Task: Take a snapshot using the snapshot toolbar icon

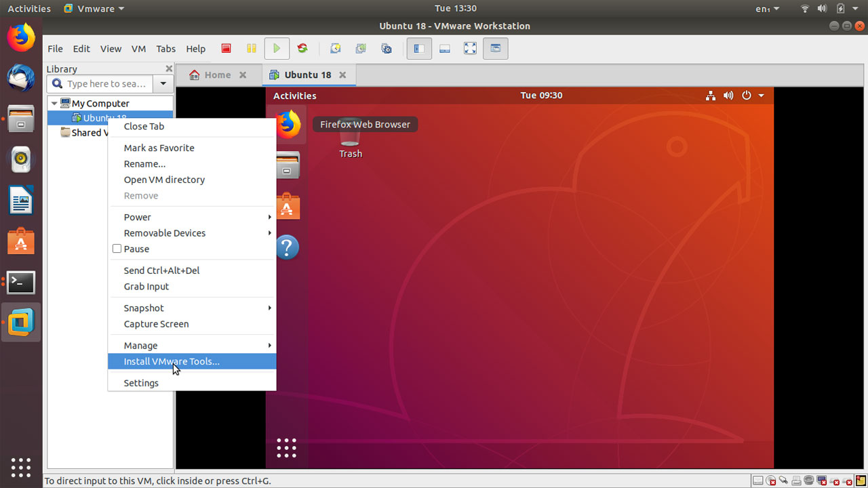Action: coord(335,48)
